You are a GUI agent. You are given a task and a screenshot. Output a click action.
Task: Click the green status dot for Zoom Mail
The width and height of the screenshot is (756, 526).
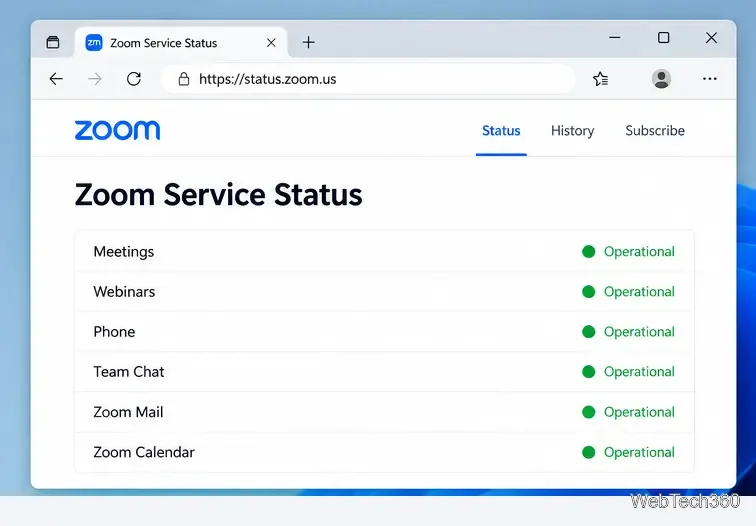point(588,412)
